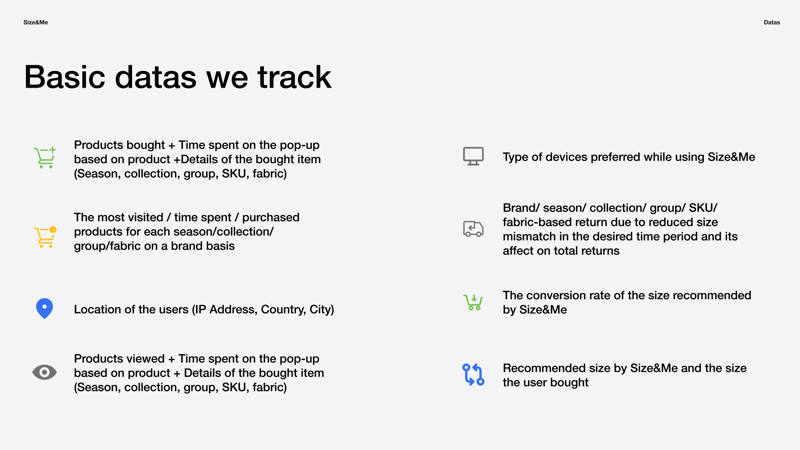The image size is (800, 450).
Task: Click the gray eye icon
Action: tap(44, 372)
